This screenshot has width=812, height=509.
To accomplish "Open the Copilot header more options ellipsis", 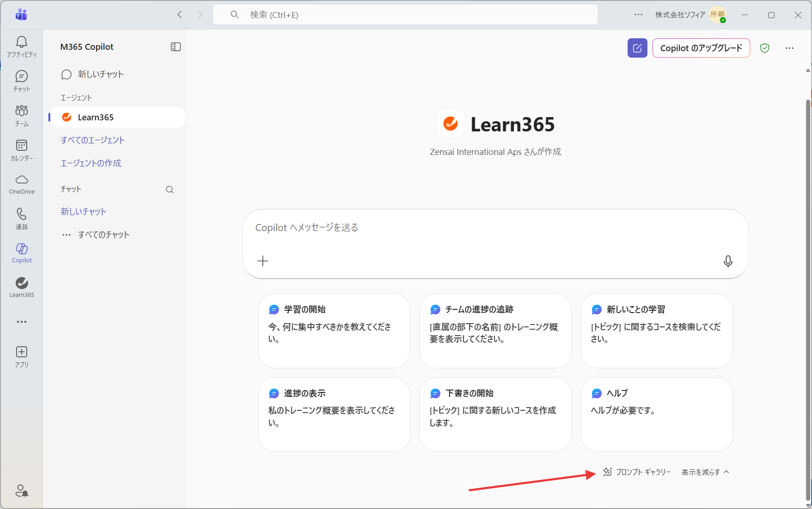I will [790, 48].
